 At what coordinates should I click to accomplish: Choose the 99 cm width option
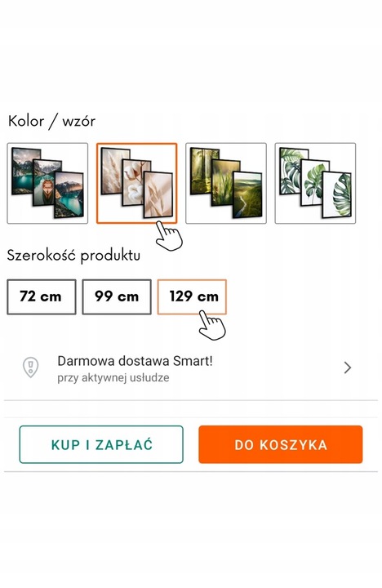coord(117,296)
